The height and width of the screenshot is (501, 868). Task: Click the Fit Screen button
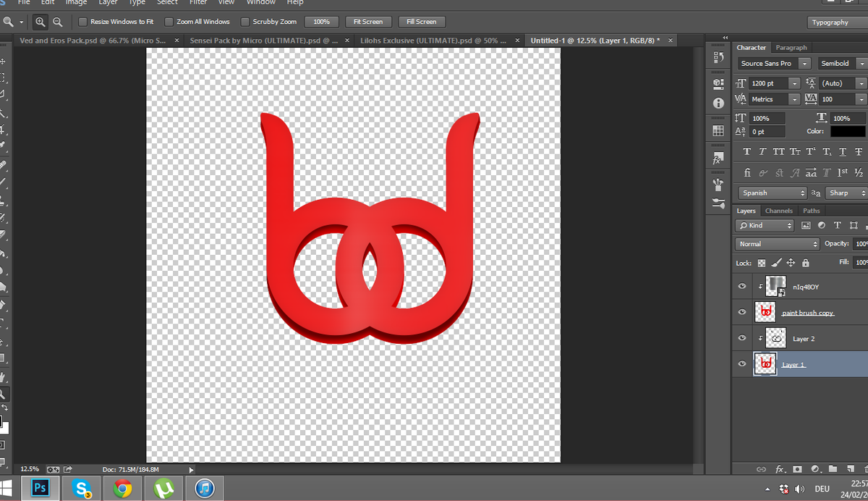coord(368,22)
